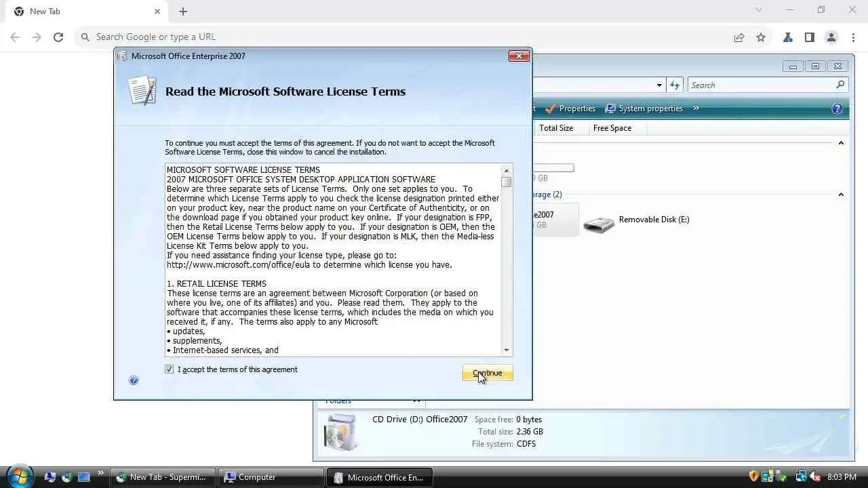Screen dimensions: 868x488
Task: Open the Chrome three-dot menu
Action: click(852, 37)
